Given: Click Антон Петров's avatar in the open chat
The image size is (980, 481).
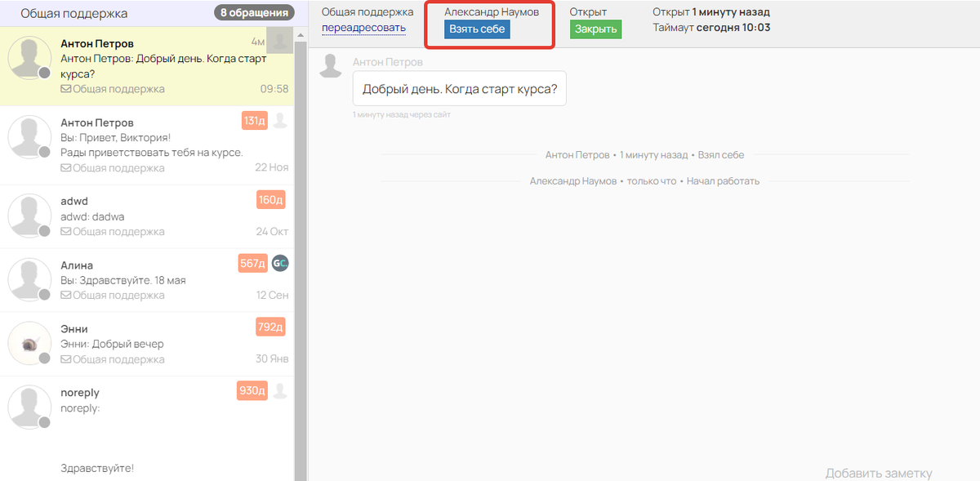Looking at the screenshot, I should point(331,65).
